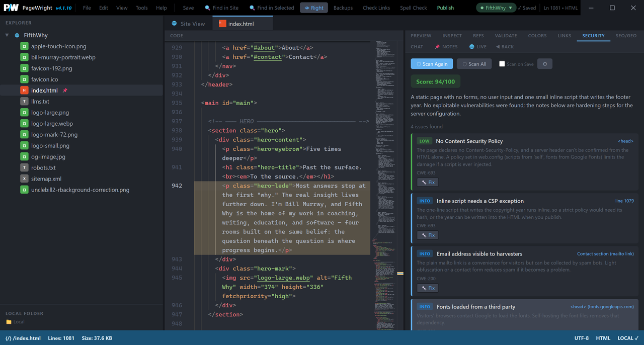Switch to the Preview panel tab

click(421, 36)
